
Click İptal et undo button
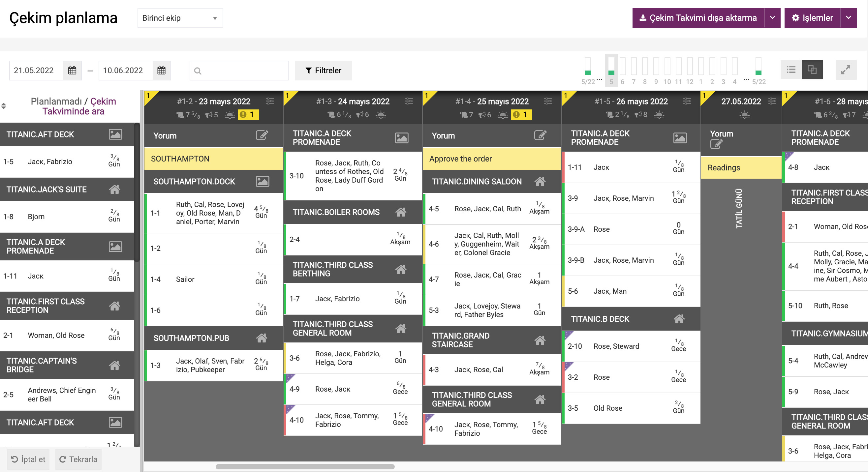tap(28, 459)
